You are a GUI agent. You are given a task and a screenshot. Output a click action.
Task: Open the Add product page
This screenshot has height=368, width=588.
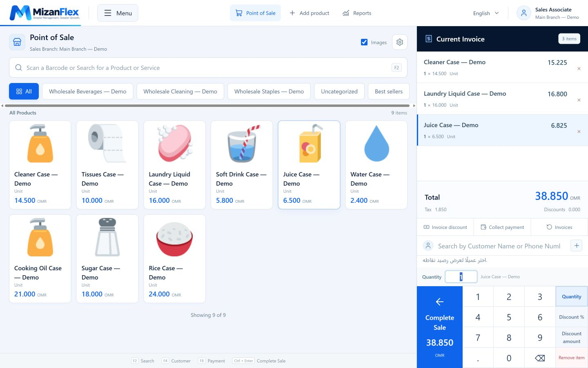(x=309, y=13)
